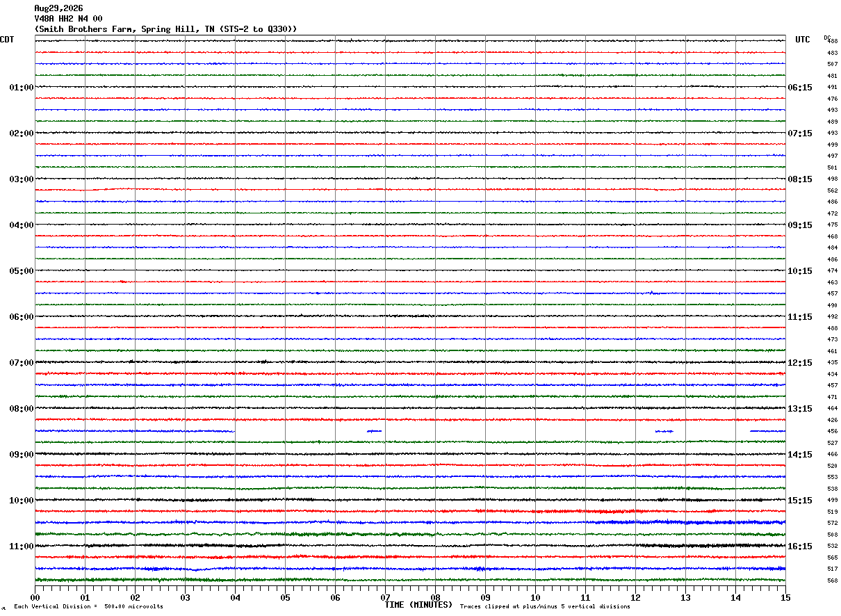
Task: Select the 13:15 UTC row label
Action: 800,409
